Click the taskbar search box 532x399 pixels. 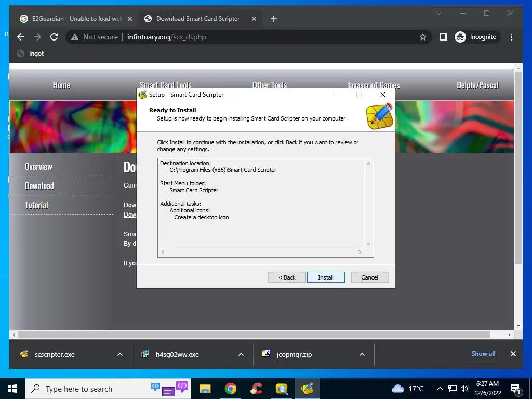(108, 389)
